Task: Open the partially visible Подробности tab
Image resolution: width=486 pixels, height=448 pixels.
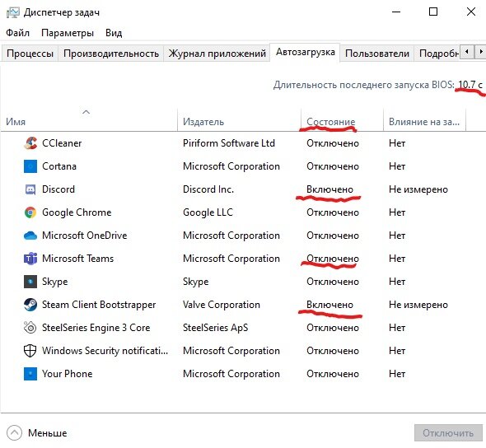Action: [437, 54]
